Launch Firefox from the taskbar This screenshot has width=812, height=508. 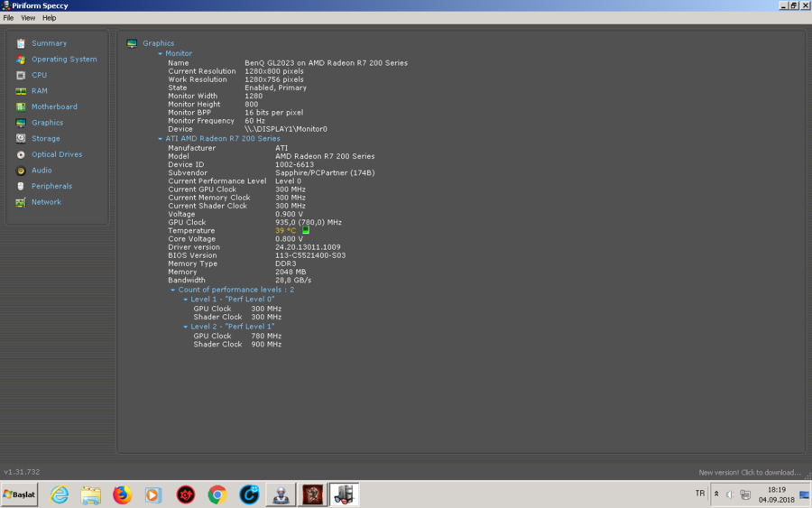(122, 495)
